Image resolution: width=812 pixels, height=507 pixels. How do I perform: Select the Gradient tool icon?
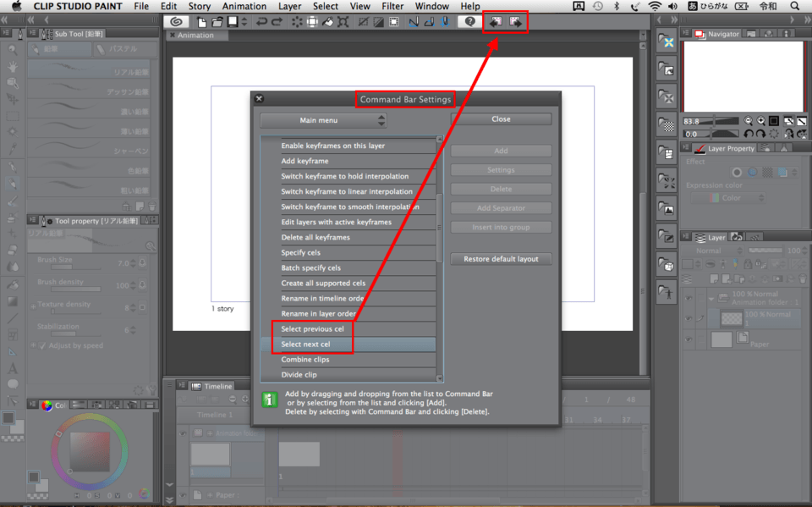tap(13, 301)
